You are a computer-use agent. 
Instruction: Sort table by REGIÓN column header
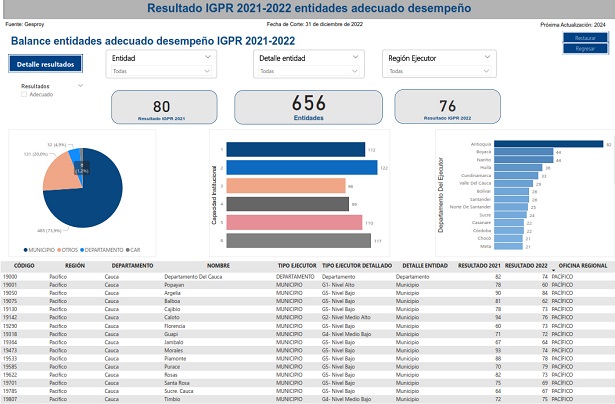pos(75,266)
